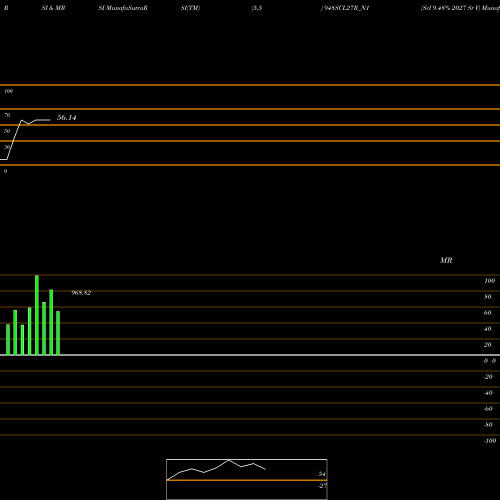Image resolution: width=500 pixels, height=500 pixels.
Task: Select the 'SI MunafaSutraR' title text
Action: [123, 8]
